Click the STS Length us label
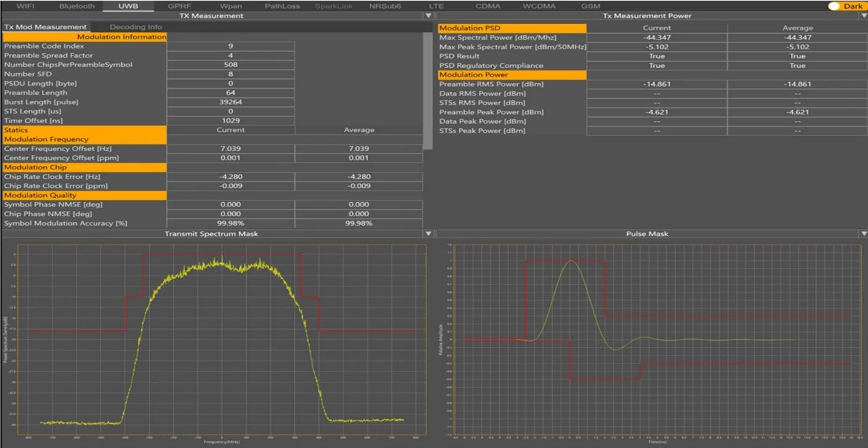 [33, 112]
